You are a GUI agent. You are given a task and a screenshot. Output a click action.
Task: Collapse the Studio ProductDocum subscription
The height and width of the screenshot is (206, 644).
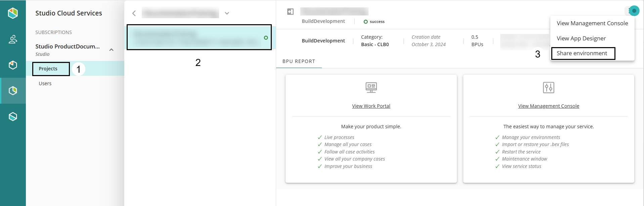tap(112, 50)
